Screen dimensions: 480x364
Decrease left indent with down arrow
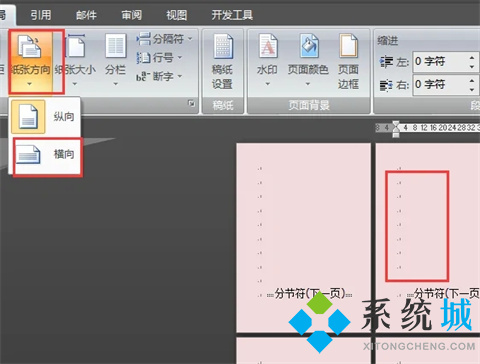coord(472,67)
